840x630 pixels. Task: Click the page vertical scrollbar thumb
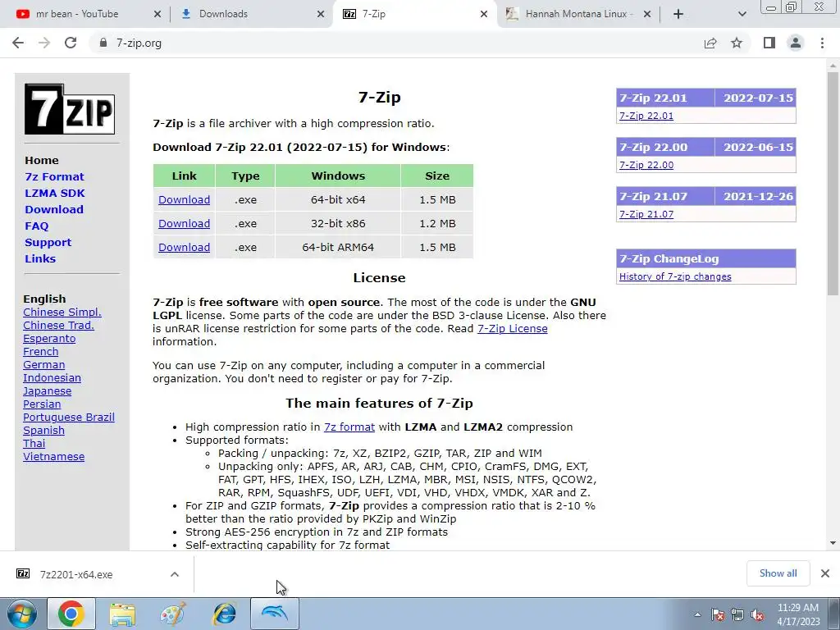click(833, 184)
